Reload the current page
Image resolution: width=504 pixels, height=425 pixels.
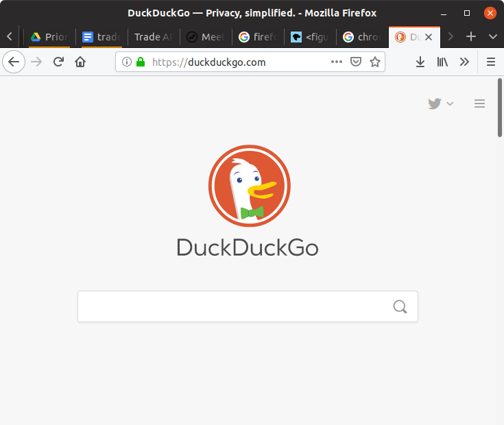point(58,62)
